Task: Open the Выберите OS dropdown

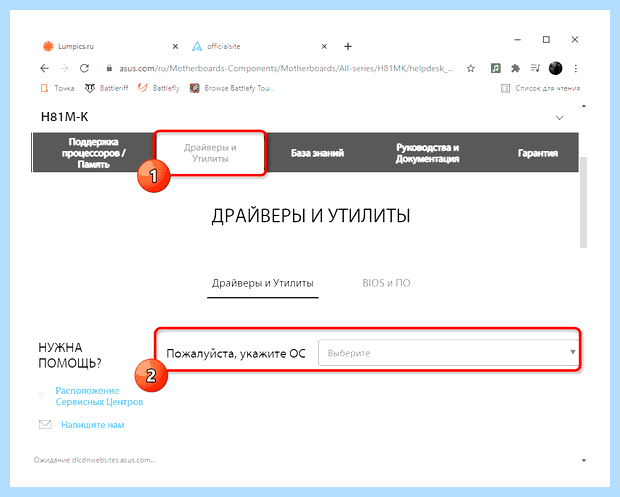Action: 448,353
